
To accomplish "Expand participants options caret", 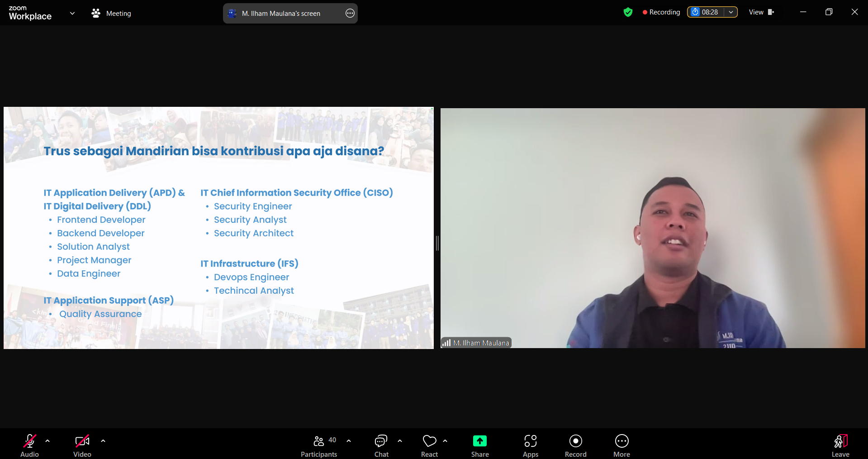I will point(349,440).
